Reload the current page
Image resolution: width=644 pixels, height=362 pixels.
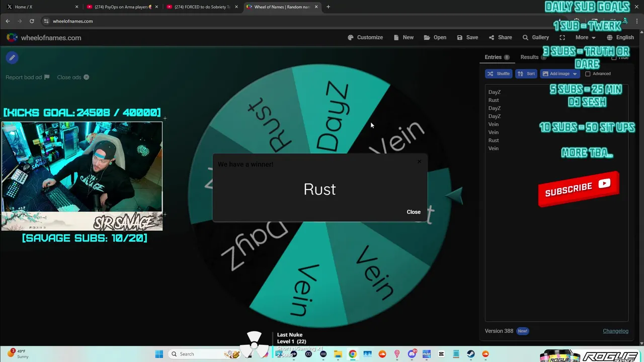coord(32,21)
